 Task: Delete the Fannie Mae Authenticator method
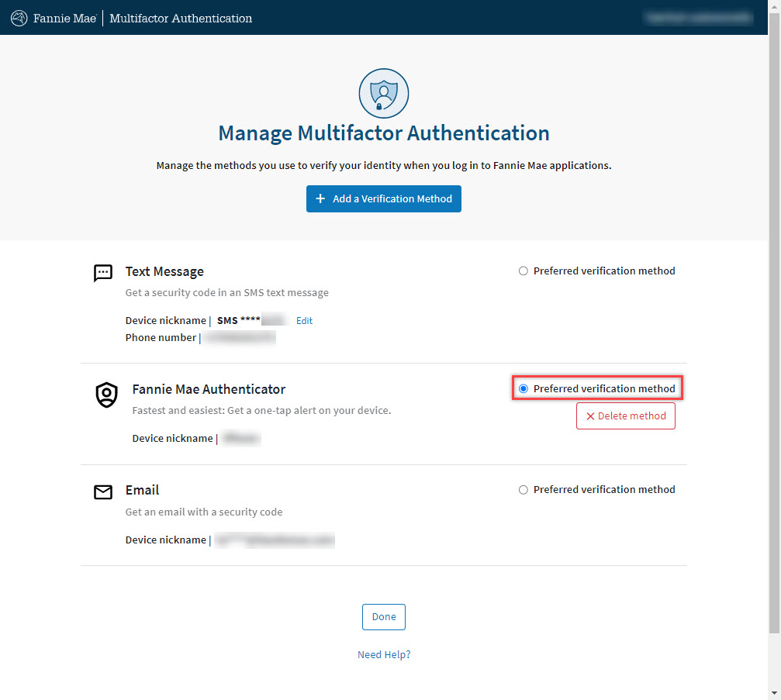(x=625, y=416)
